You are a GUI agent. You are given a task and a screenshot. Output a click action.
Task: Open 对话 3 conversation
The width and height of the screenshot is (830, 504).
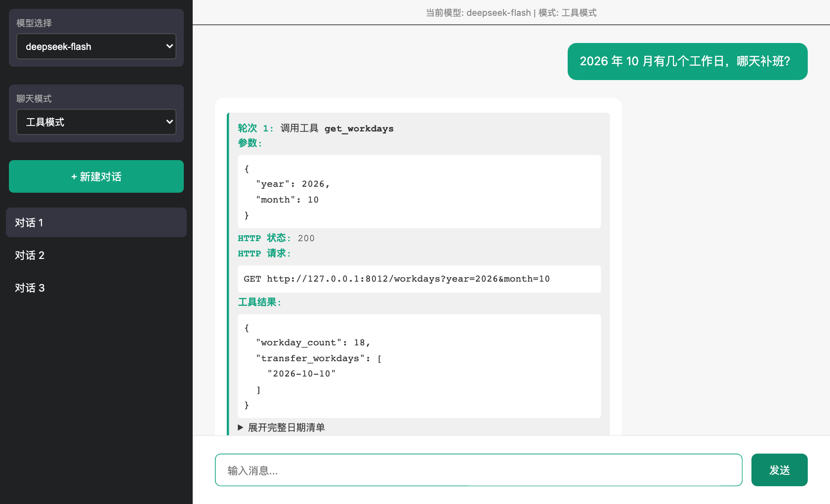click(96, 288)
